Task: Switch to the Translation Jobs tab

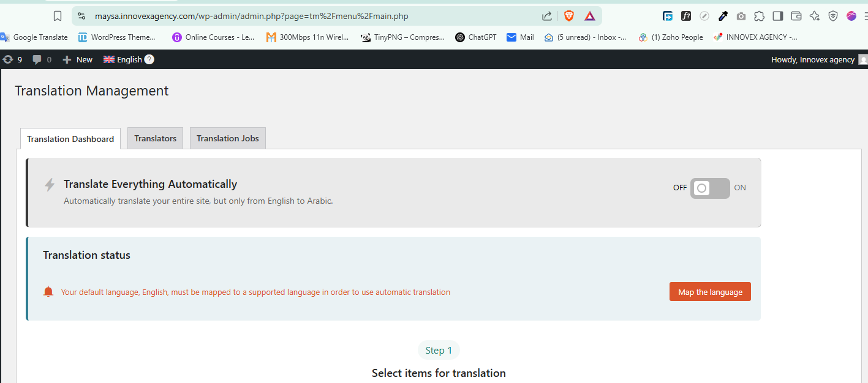Action: point(228,138)
